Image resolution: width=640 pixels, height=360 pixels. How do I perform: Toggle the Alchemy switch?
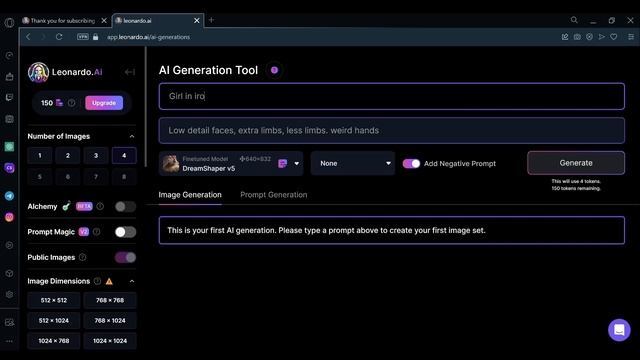click(125, 207)
